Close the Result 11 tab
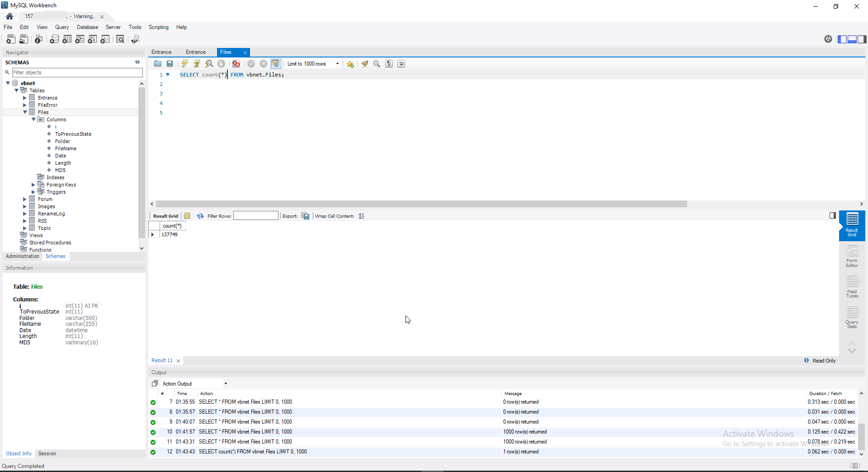This screenshot has width=868, height=472. [x=179, y=361]
